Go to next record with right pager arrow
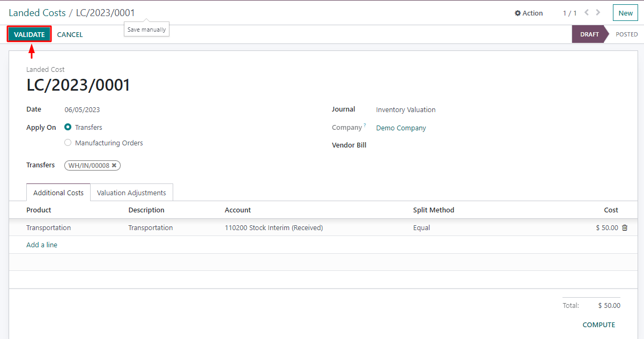The height and width of the screenshot is (339, 644). tap(598, 12)
